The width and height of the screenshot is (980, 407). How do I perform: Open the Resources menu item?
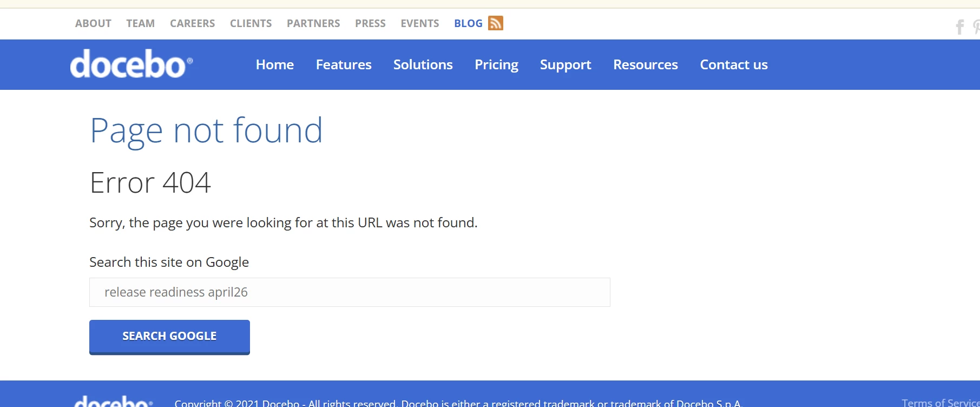click(646, 64)
